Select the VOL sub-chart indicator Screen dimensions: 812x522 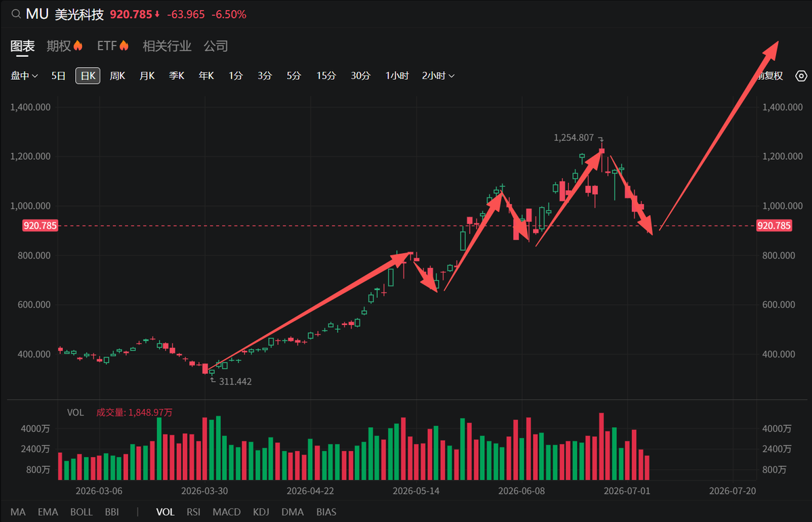165,512
